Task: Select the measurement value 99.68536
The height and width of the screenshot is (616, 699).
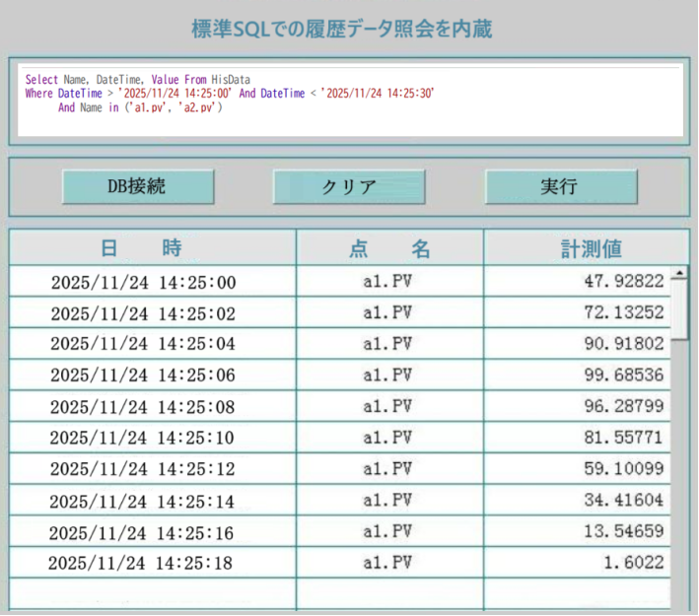Action: 624,376
